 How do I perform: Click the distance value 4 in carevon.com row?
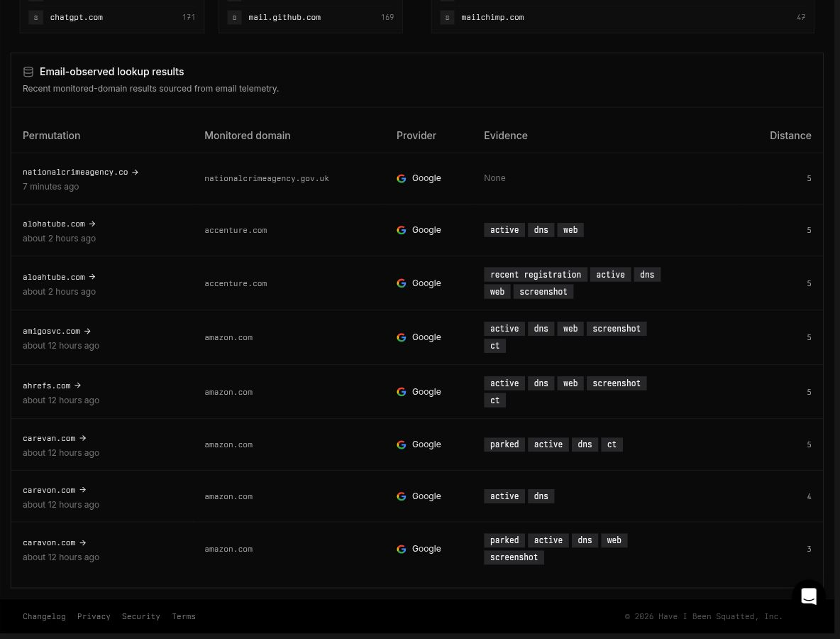pos(809,496)
